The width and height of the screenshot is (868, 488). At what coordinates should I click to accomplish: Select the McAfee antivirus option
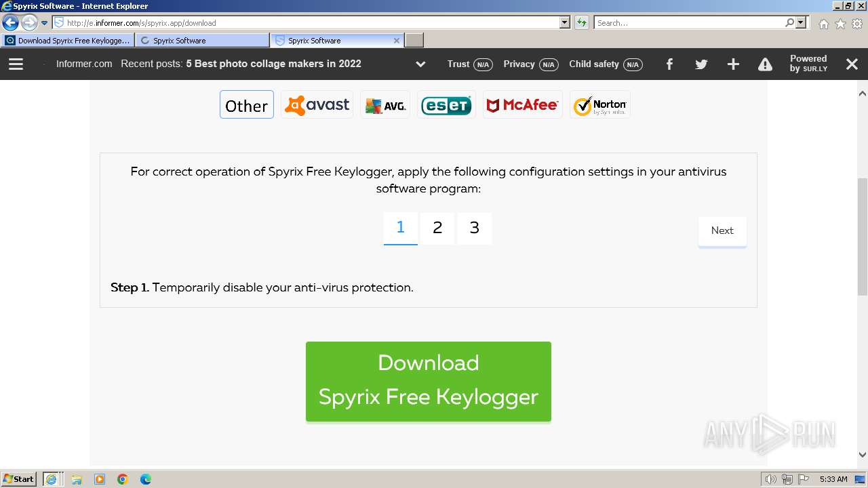click(x=522, y=105)
